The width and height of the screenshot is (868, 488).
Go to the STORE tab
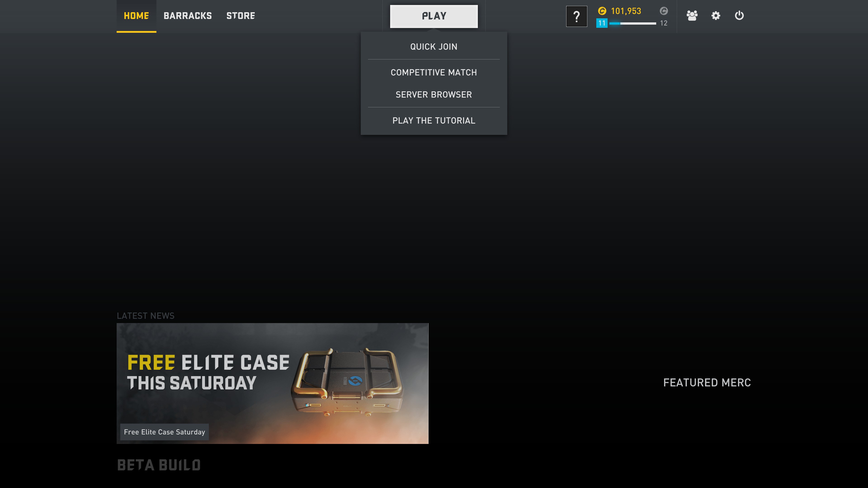241,16
